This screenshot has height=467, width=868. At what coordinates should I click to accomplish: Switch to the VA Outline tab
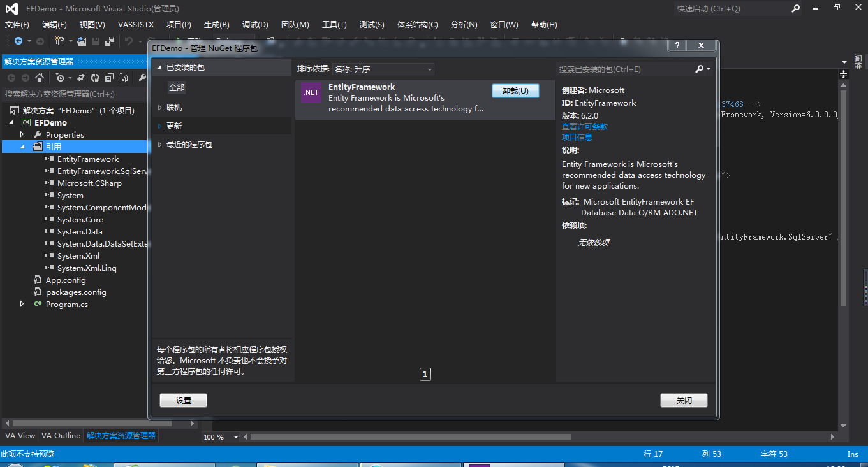point(61,436)
